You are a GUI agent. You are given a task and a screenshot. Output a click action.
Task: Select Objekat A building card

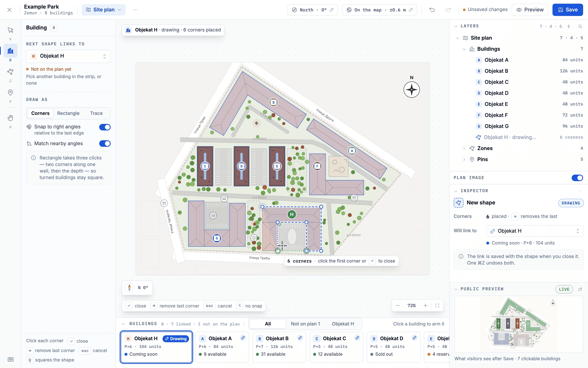(x=222, y=347)
